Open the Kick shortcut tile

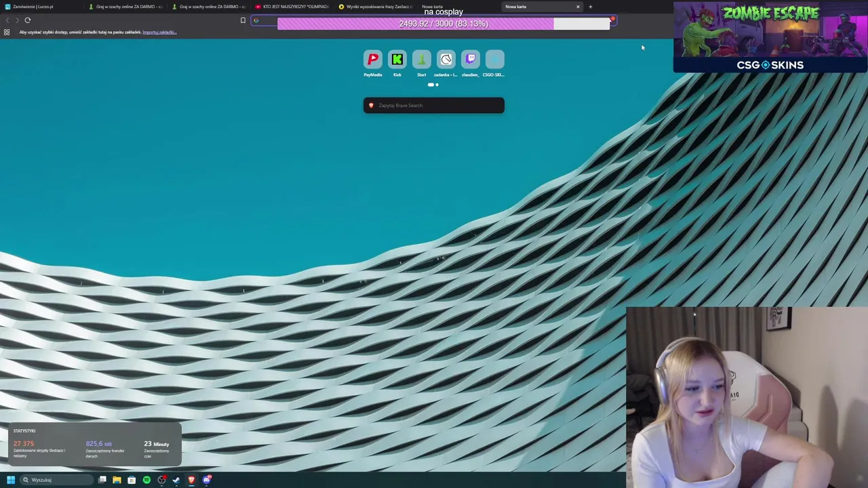click(397, 60)
